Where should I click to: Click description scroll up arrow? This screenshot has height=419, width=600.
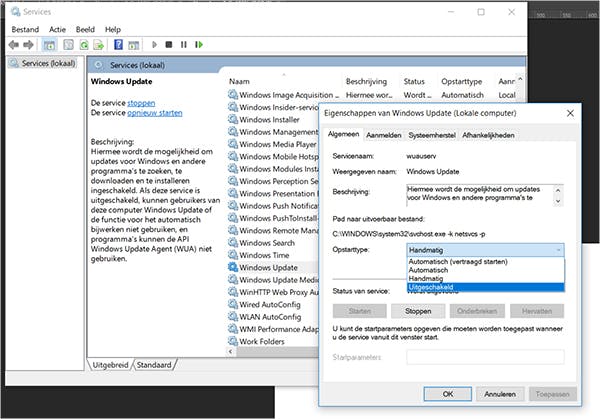(x=558, y=190)
